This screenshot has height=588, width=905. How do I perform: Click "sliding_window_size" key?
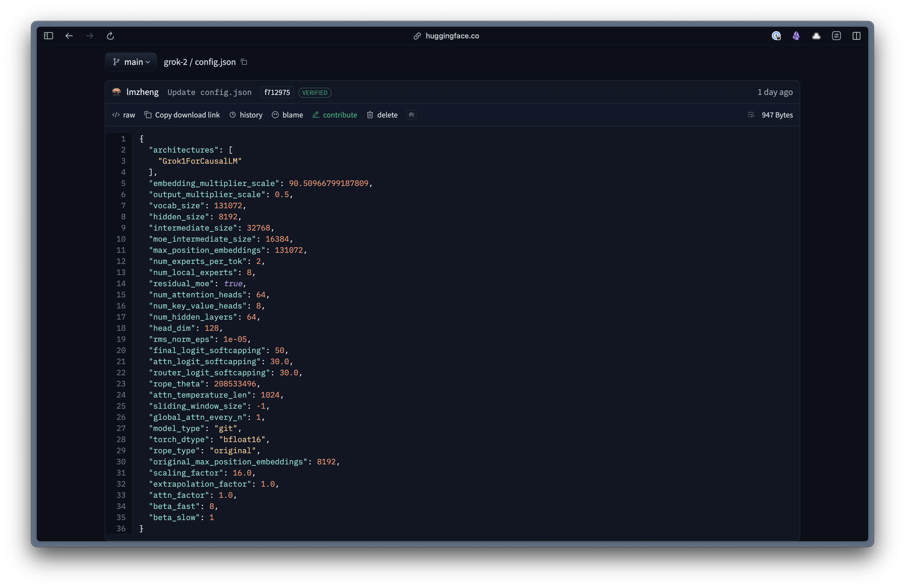pyautogui.click(x=198, y=406)
